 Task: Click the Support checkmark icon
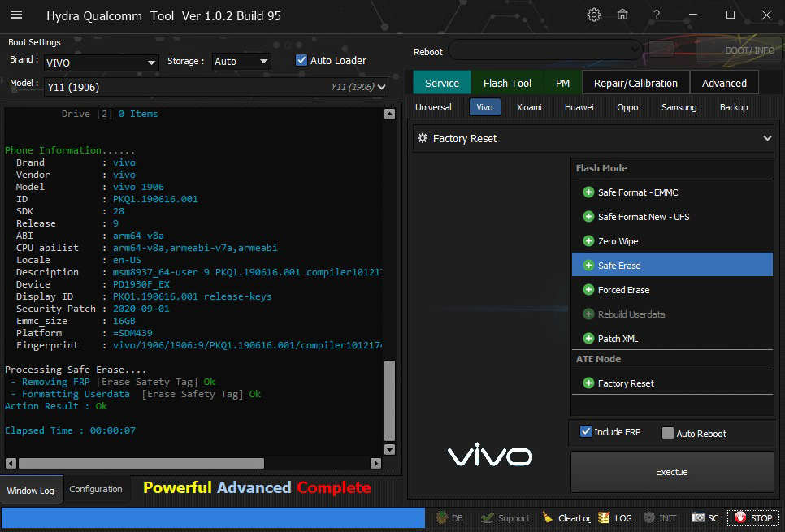click(487, 517)
